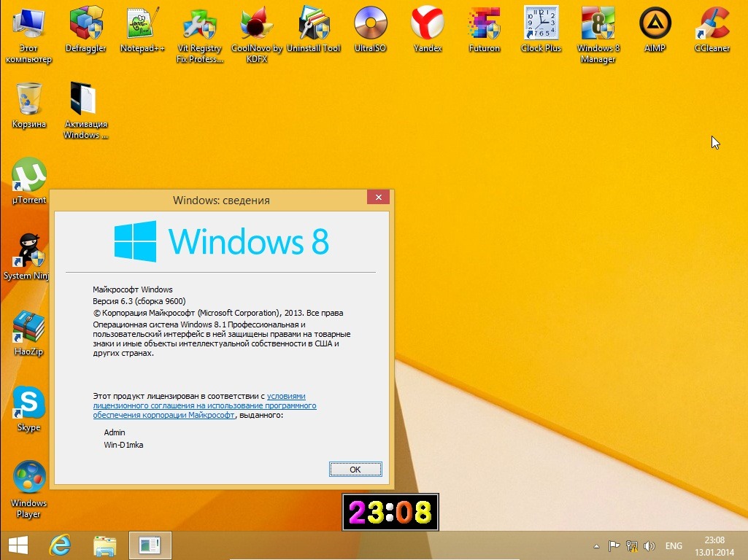This screenshot has width=748, height=560.
Task: Select Активация Windows desktop file
Action: click(86, 109)
